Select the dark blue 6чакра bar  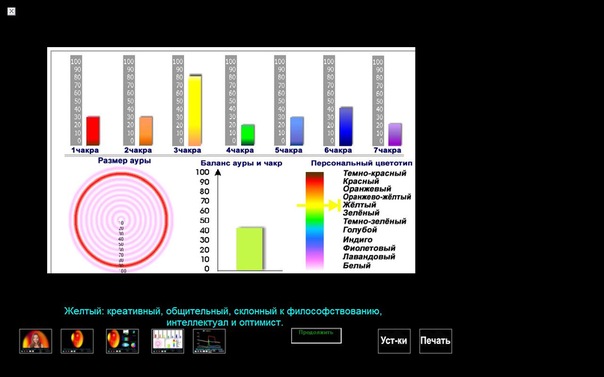click(x=346, y=126)
